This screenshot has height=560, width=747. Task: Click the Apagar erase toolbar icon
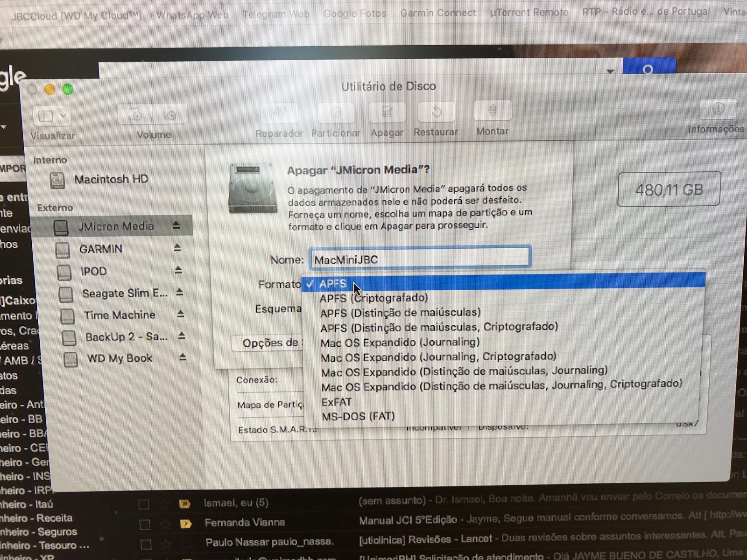tap(387, 112)
